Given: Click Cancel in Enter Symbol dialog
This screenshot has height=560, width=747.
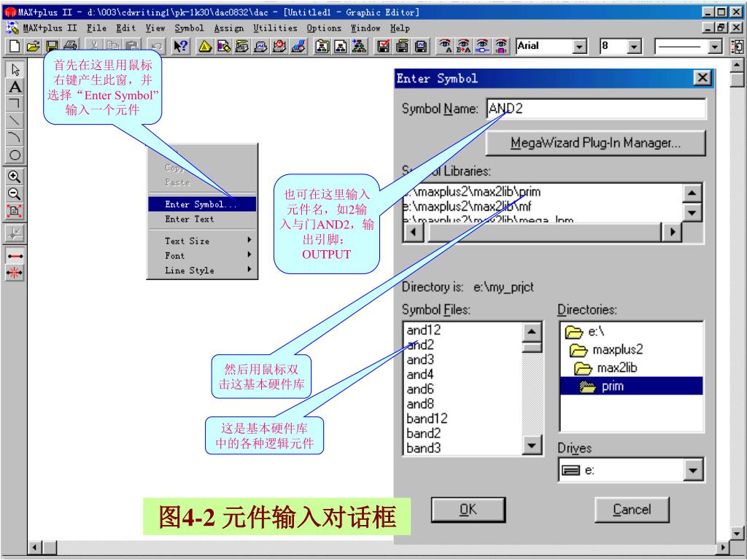Looking at the screenshot, I should 632,510.
